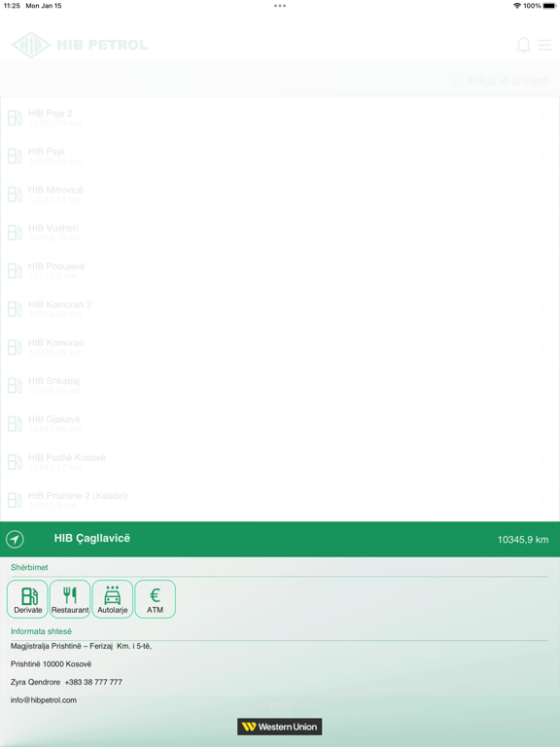Click the Informata shtesë section heading
Image resolution: width=560 pixels, height=747 pixels.
[41, 631]
